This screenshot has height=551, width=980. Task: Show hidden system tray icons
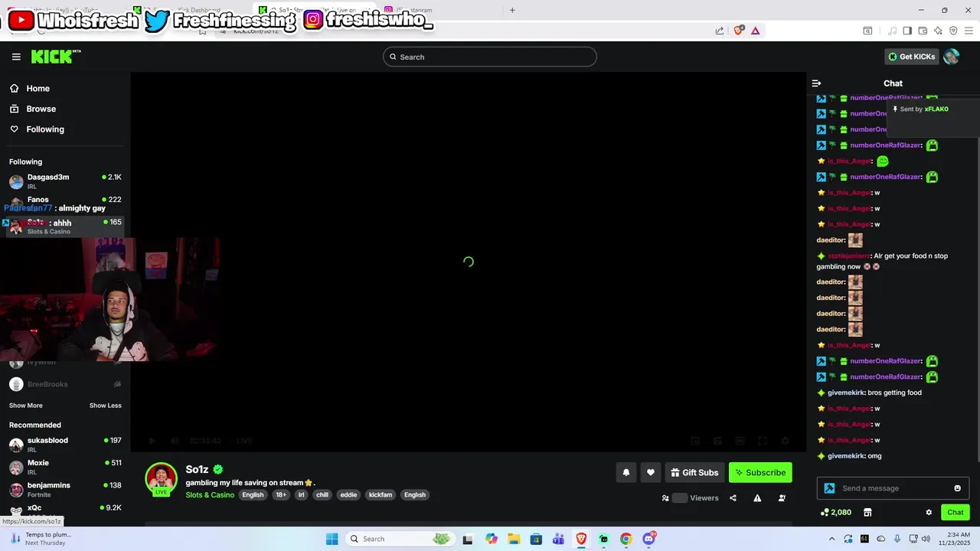coord(832,539)
